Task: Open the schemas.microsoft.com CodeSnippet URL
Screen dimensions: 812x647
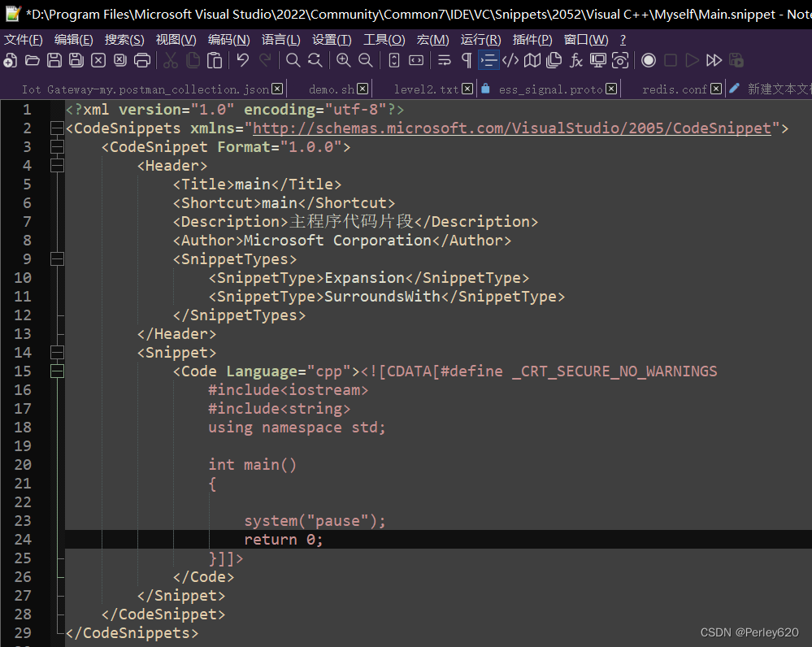Action: pyautogui.click(x=512, y=128)
